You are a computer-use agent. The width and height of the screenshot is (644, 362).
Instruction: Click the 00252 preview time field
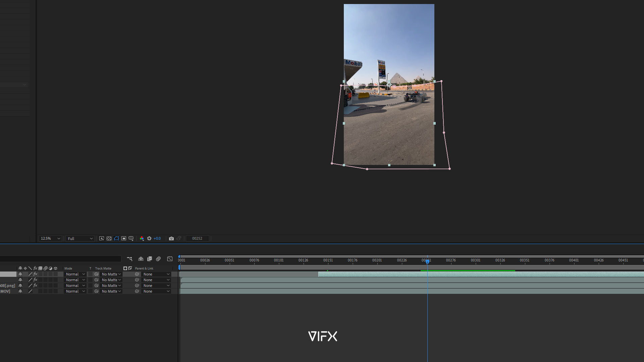point(197,239)
